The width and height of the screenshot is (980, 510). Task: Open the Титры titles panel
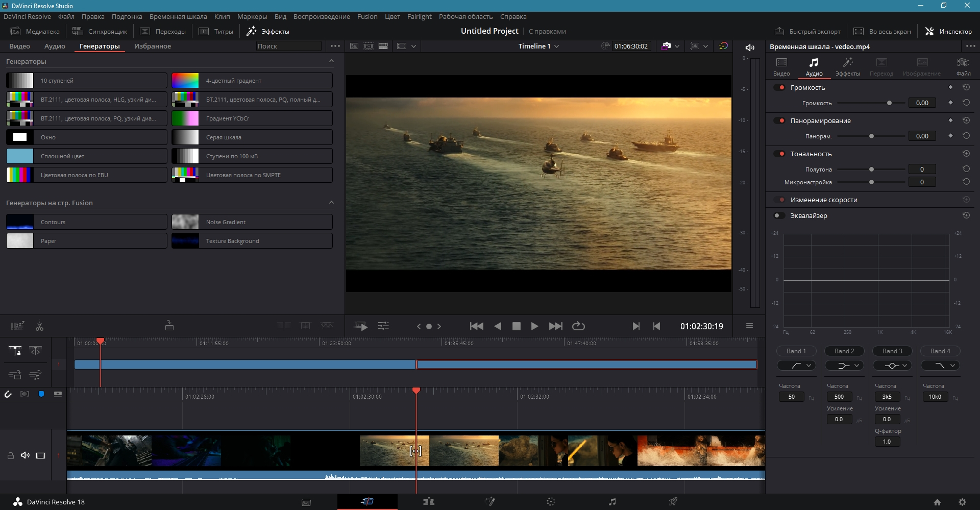tap(216, 31)
